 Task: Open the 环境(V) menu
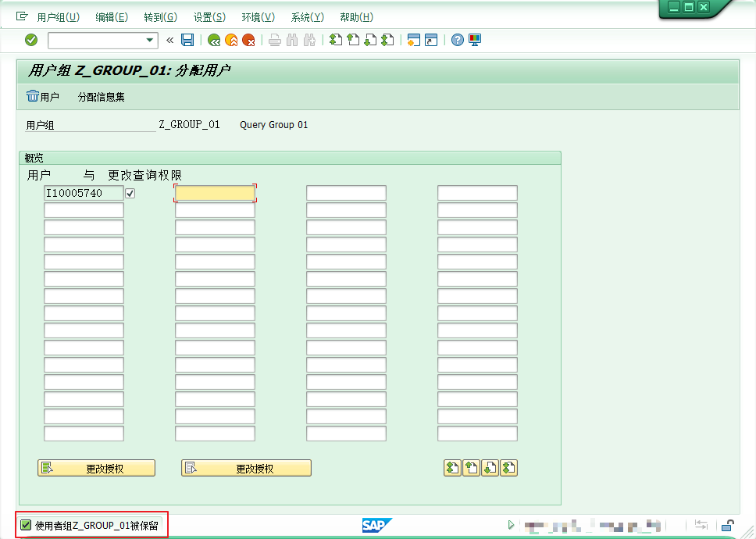pos(259,17)
